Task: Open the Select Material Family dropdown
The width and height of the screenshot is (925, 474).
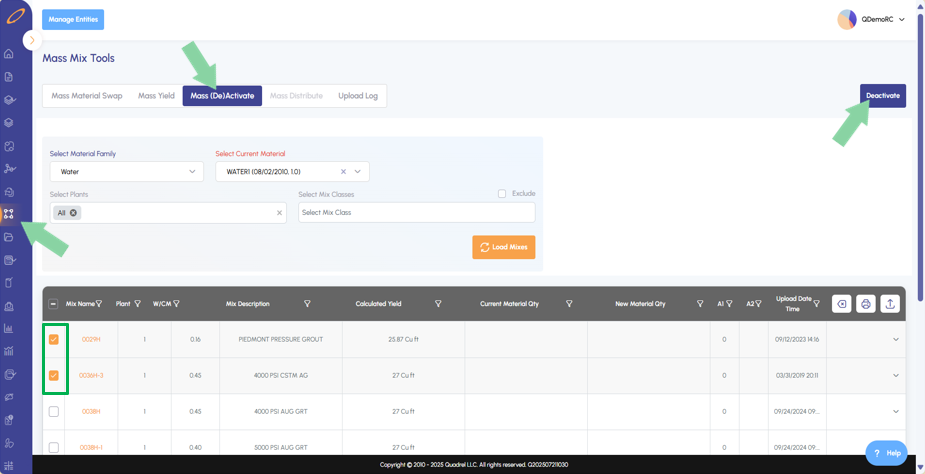Action: click(x=126, y=172)
